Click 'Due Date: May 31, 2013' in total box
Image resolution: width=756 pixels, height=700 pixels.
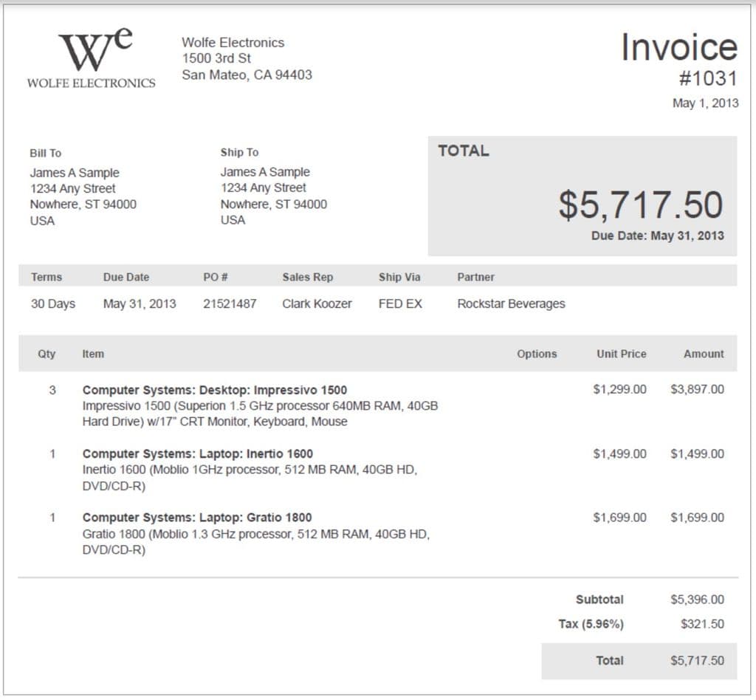(x=658, y=236)
